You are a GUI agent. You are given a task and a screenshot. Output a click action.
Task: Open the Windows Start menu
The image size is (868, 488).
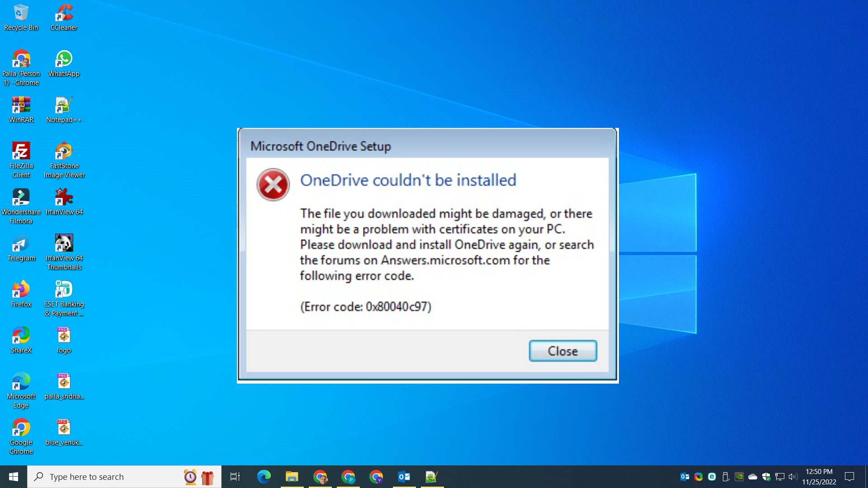point(14,477)
